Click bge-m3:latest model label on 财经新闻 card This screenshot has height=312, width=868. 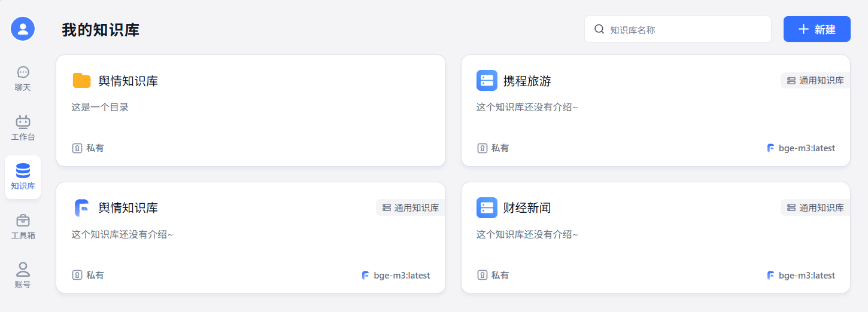pos(806,276)
